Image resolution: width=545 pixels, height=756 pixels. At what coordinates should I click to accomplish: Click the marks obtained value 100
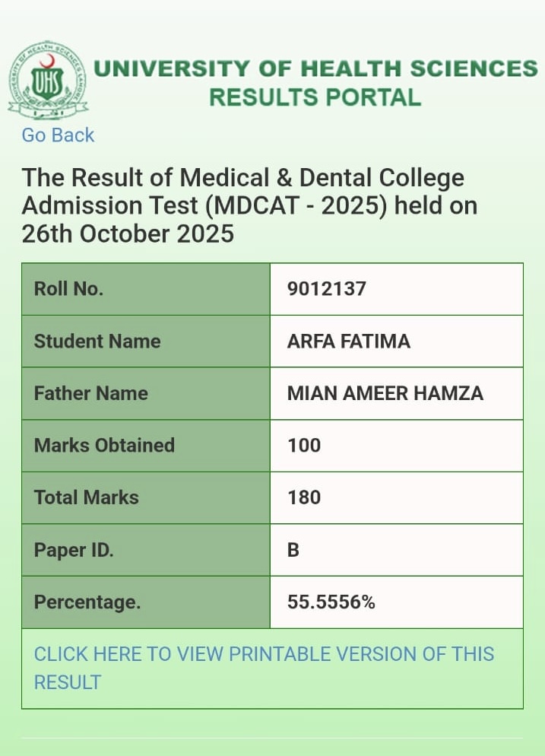click(x=304, y=445)
